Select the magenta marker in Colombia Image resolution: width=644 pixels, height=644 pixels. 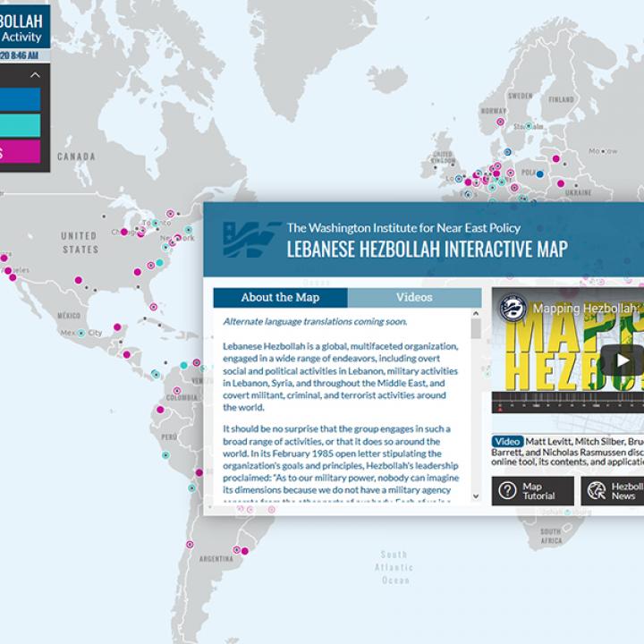(x=176, y=391)
